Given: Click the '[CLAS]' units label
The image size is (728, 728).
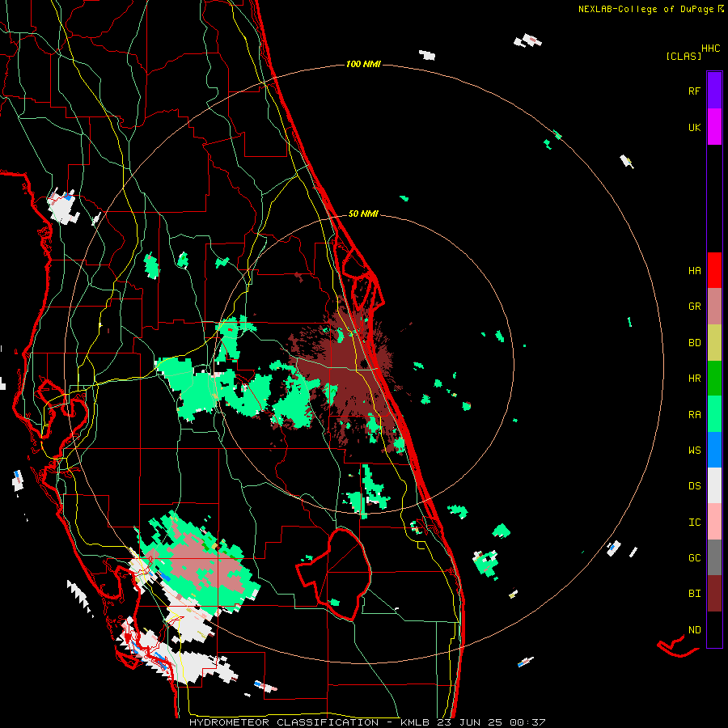Looking at the screenshot, I should 684,56.
